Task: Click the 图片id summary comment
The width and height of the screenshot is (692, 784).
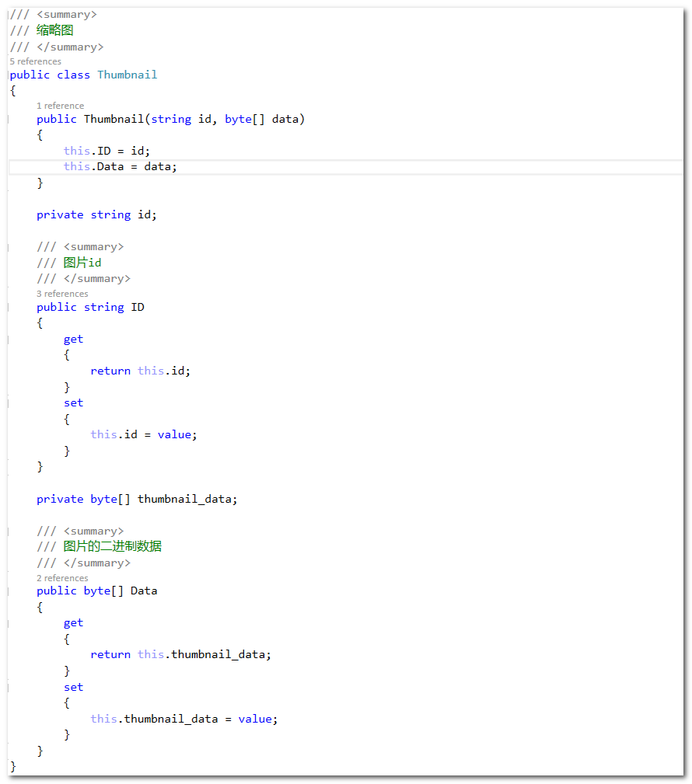Action: pyautogui.click(x=82, y=263)
